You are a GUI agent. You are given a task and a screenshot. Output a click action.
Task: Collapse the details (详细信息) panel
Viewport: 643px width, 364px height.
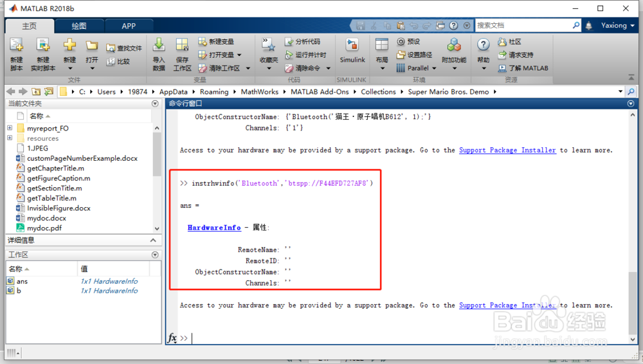pyautogui.click(x=153, y=241)
